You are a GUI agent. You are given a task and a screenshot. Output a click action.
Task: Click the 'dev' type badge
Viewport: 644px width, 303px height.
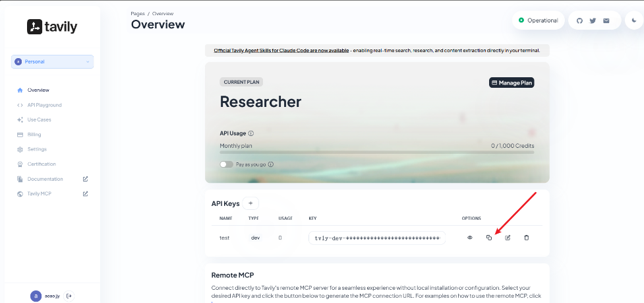click(256, 238)
